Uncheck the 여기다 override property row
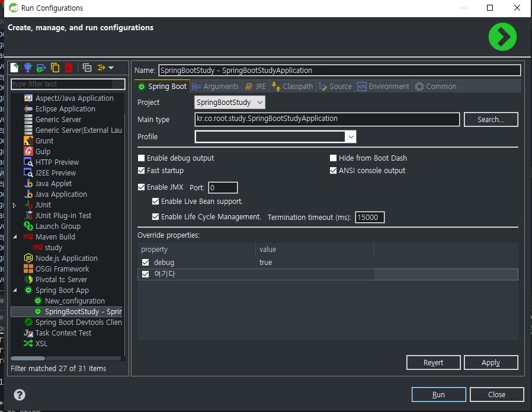Viewport: 532px width, 412px height. click(146, 274)
